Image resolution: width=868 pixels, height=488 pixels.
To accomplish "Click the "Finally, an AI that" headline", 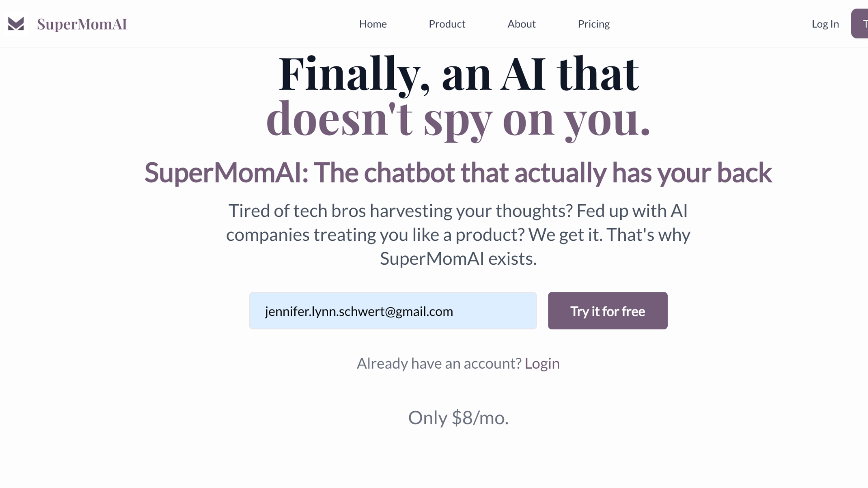I will (x=458, y=74).
